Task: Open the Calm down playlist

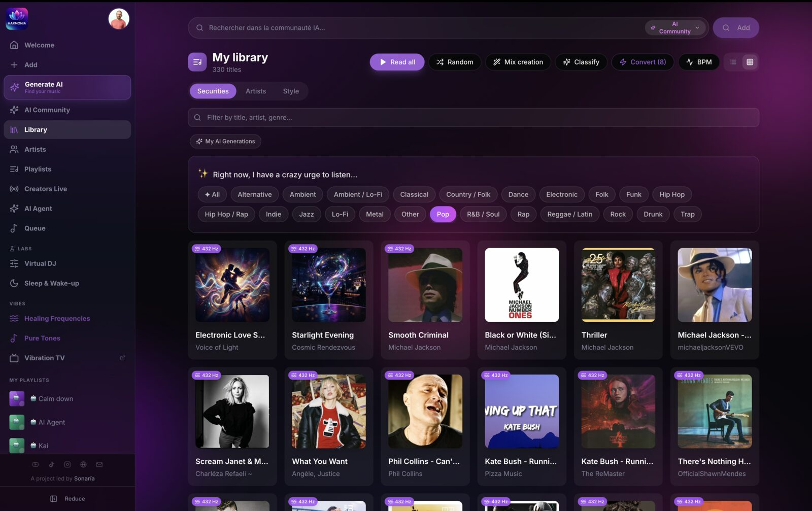Action: tap(67, 399)
